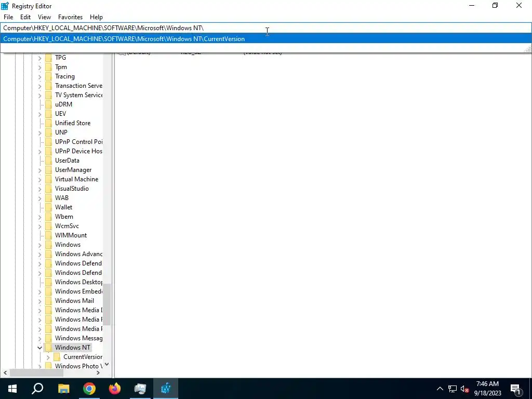Image resolution: width=532 pixels, height=399 pixels.
Task: Select the WAB folder icon
Action: [x=48, y=198]
